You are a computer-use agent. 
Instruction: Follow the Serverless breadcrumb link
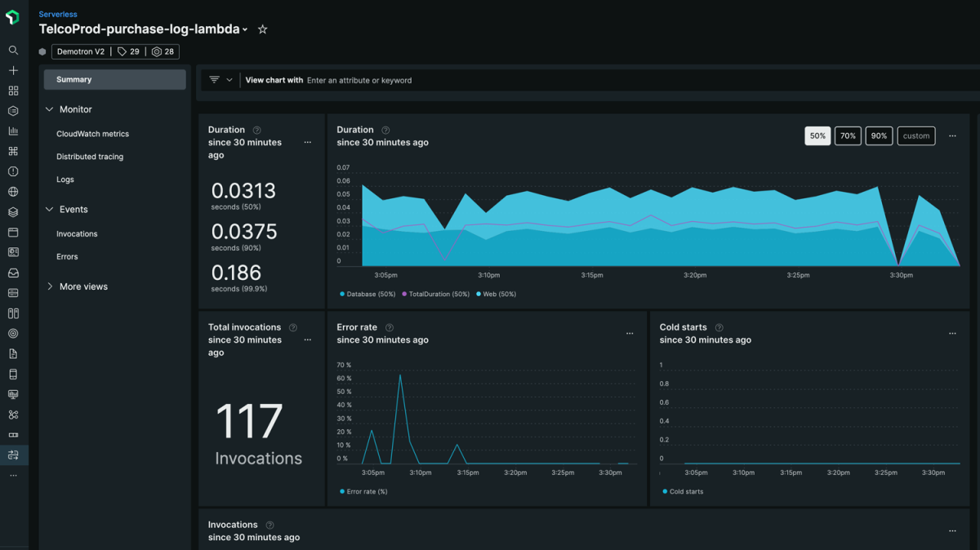pyautogui.click(x=58, y=15)
